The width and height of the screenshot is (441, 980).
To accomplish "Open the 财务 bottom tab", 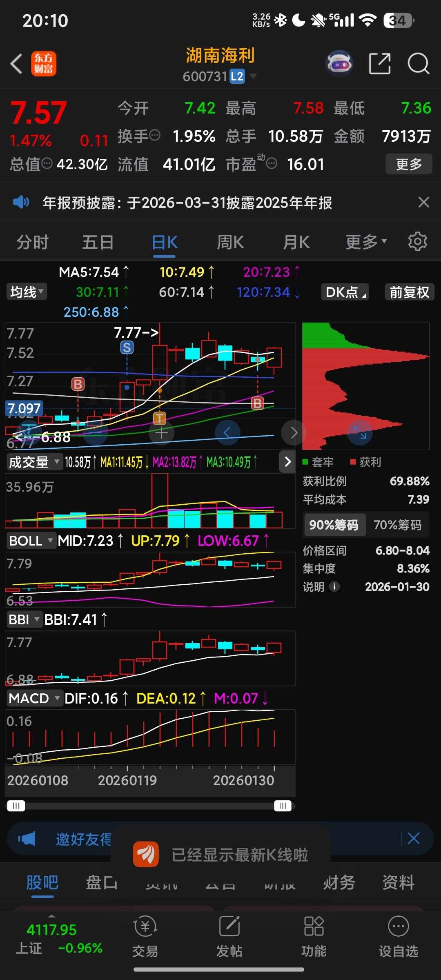I will 339,883.
